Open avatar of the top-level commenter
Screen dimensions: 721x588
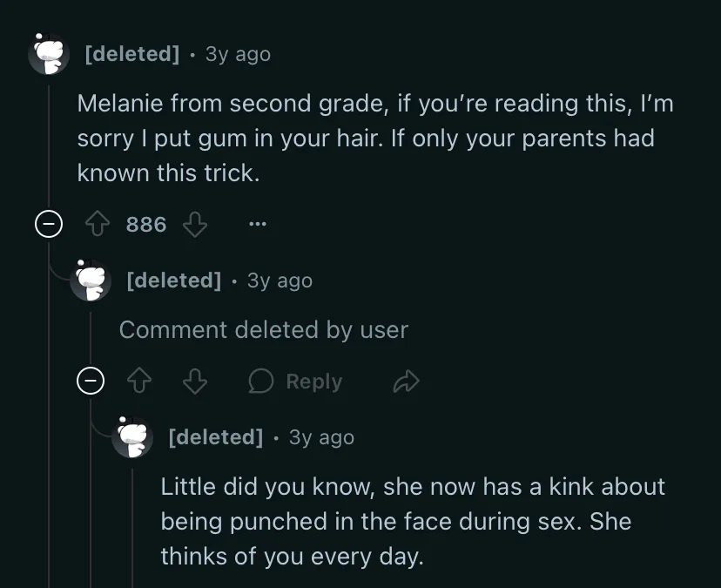pyautogui.click(x=49, y=54)
